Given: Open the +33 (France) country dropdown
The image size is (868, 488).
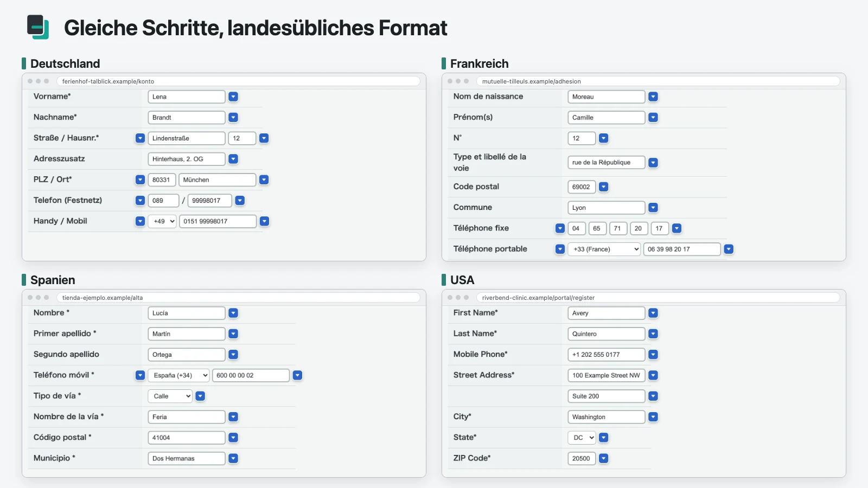Looking at the screenshot, I should pyautogui.click(x=604, y=249).
